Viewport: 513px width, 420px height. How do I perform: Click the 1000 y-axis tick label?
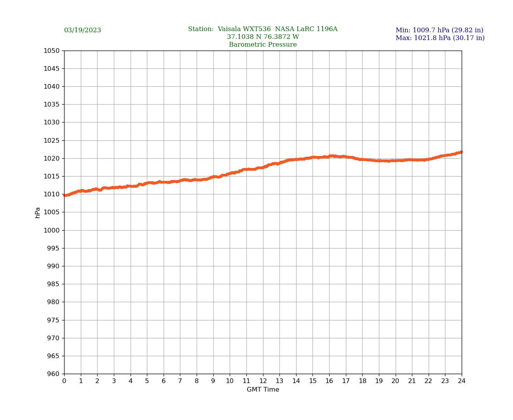[52, 230]
